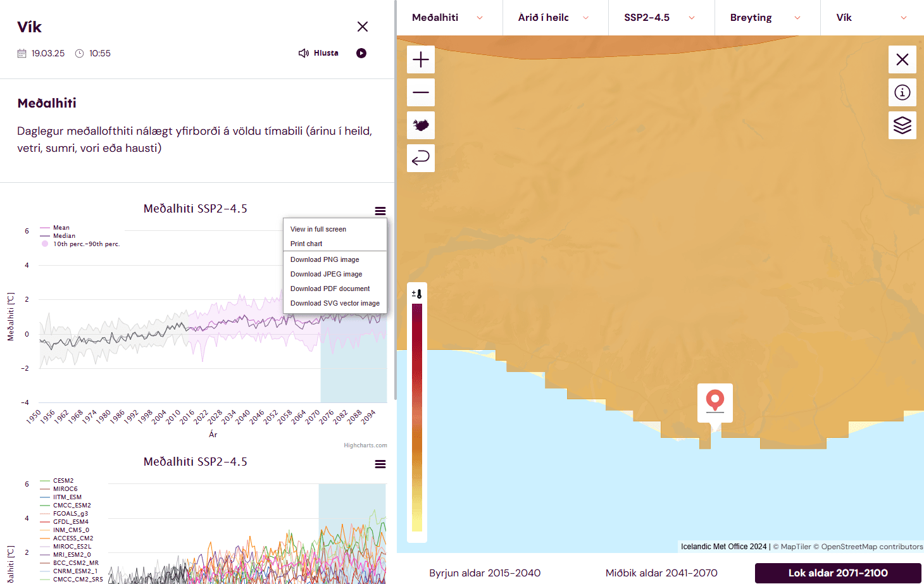
Task: Expand the Meðalhiti variable dropdown
Action: pyautogui.click(x=448, y=18)
